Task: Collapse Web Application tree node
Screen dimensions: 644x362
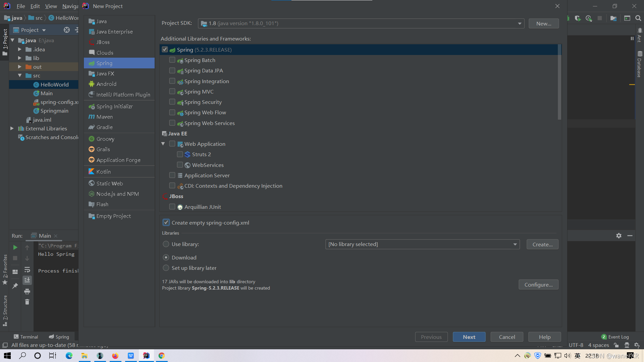Action: [x=163, y=143]
